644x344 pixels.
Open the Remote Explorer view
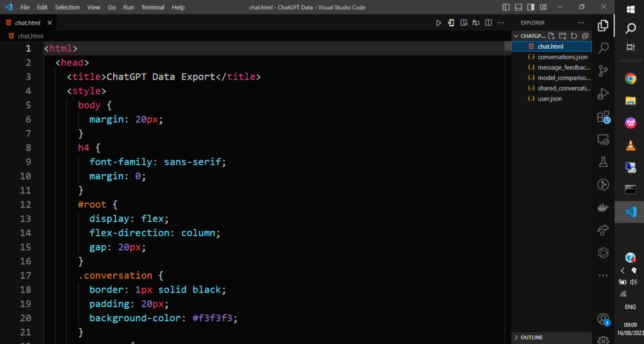coord(603,140)
